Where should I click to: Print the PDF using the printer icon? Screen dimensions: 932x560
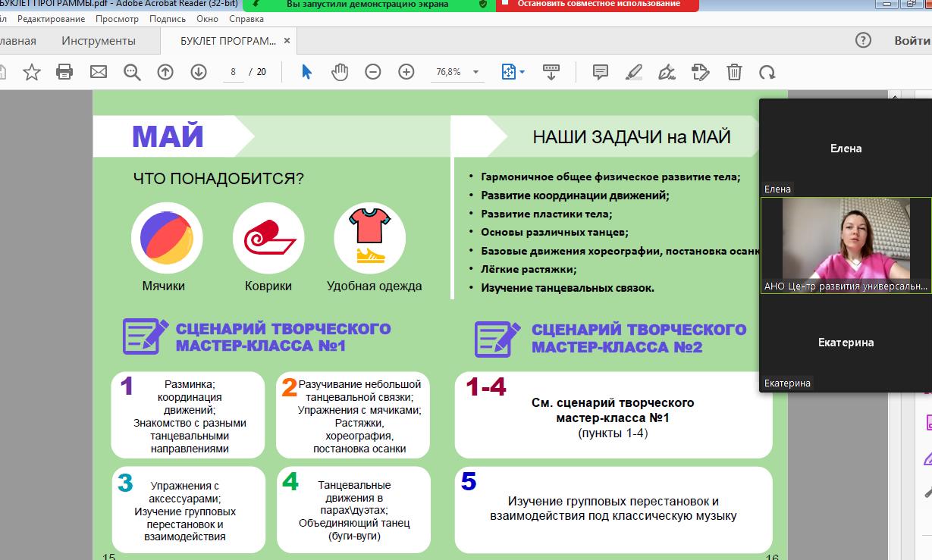point(64,72)
